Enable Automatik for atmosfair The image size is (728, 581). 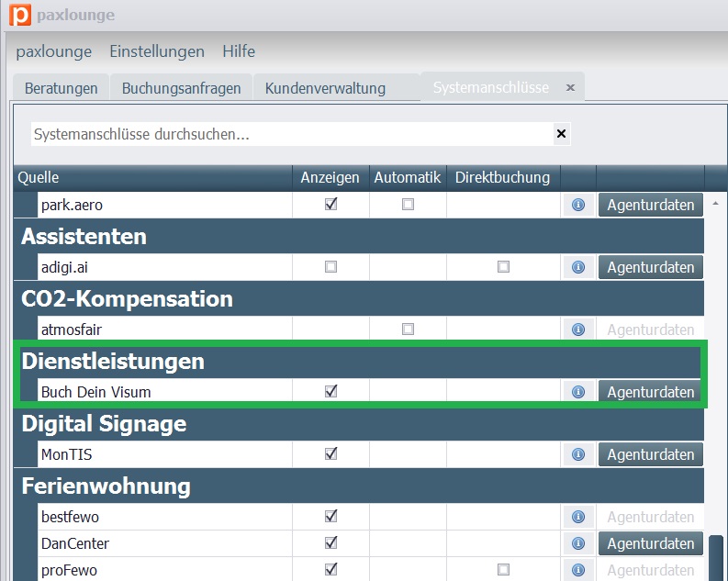pyautogui.click(x=408, y=329)
